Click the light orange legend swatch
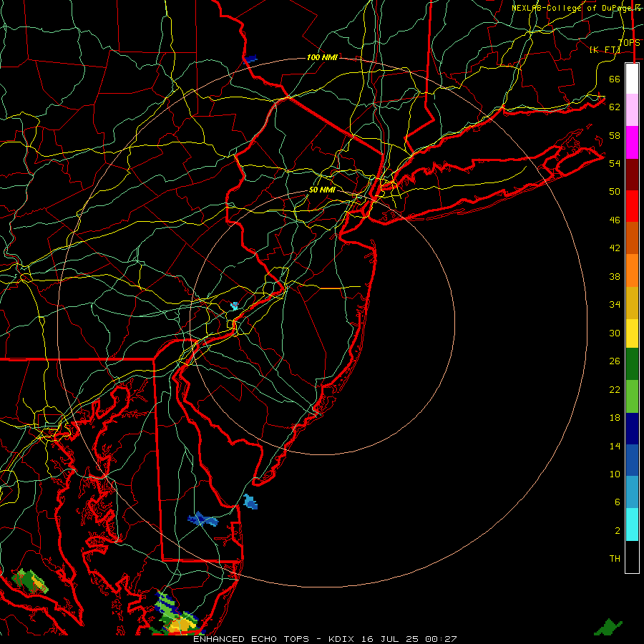 632,270
